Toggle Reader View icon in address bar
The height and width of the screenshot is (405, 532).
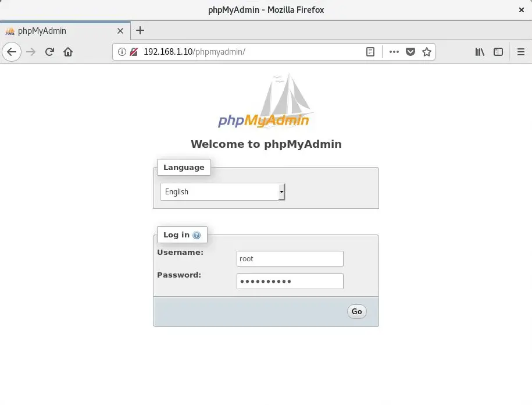tap(370, 52)
